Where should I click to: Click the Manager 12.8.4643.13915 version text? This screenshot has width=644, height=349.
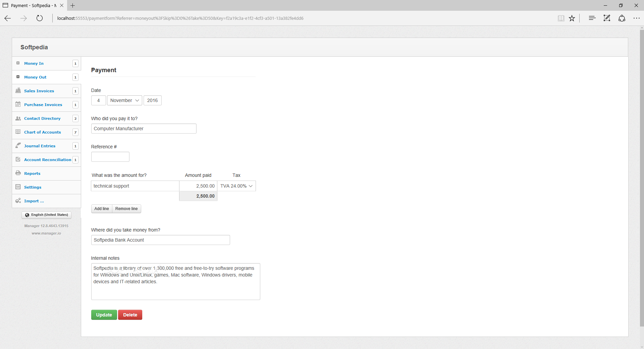46,226
